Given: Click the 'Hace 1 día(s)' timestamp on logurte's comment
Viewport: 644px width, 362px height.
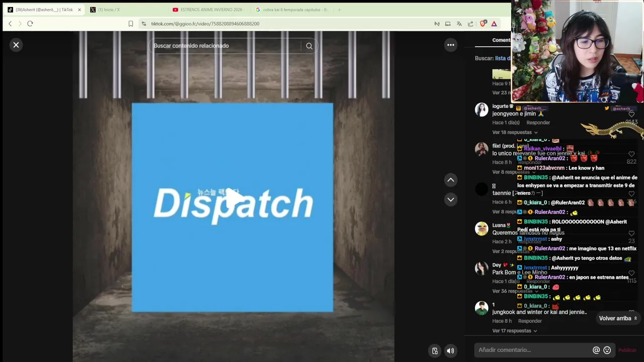Looking at the screenshot, I should coord(506,123).
